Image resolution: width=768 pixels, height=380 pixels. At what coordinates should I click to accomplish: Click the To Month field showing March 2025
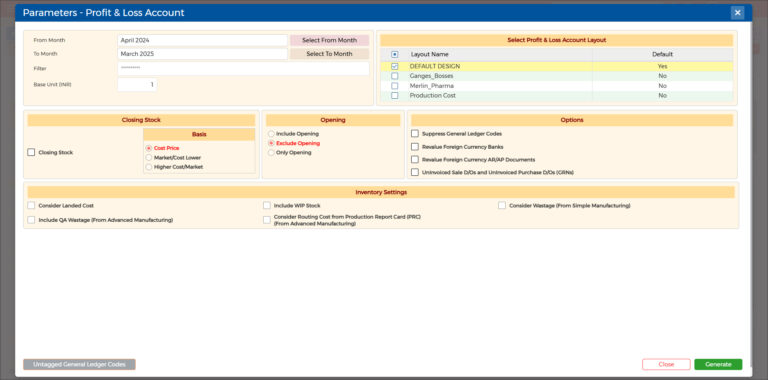point(202,54)
